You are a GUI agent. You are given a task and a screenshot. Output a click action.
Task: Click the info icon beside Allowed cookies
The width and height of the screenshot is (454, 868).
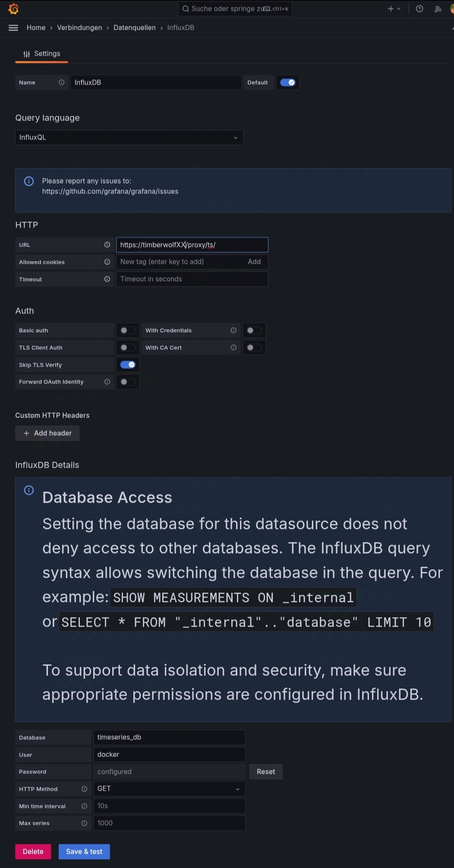tap(107, 262)
